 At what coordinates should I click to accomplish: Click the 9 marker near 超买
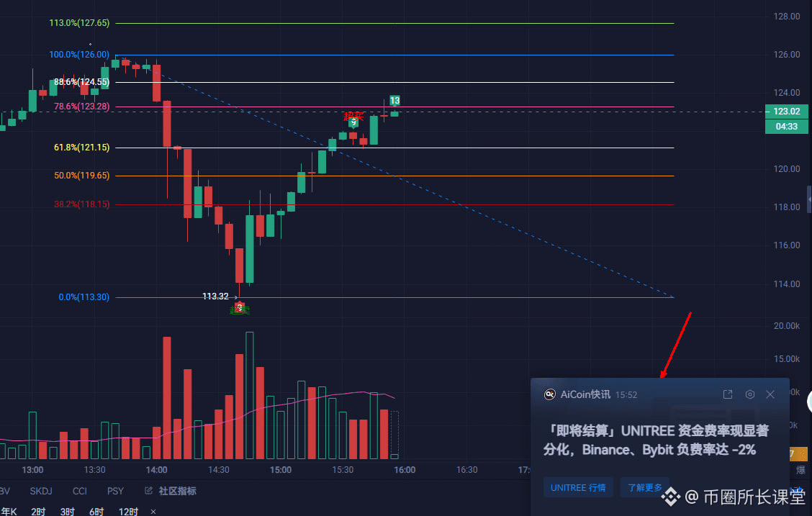[353, 122]
